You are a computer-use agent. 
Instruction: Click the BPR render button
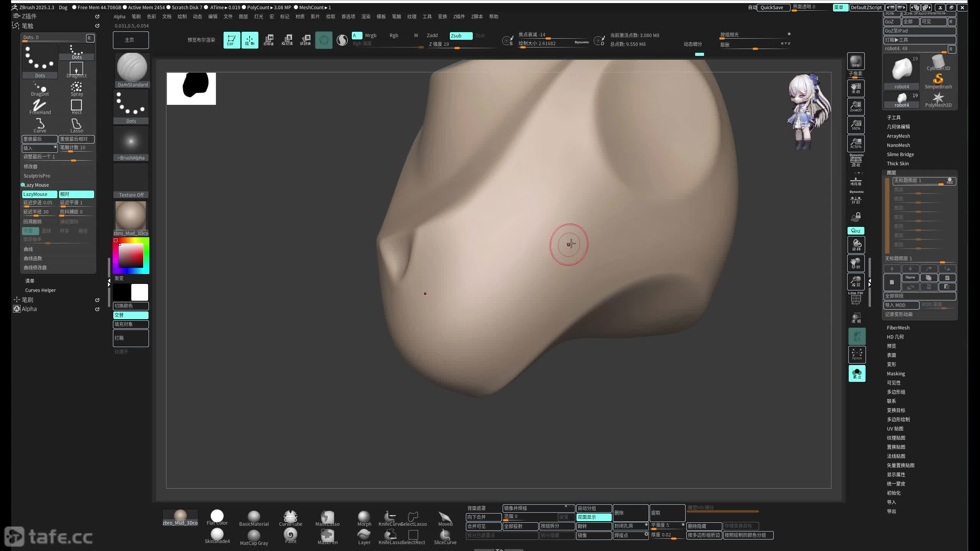coord(856,62)
